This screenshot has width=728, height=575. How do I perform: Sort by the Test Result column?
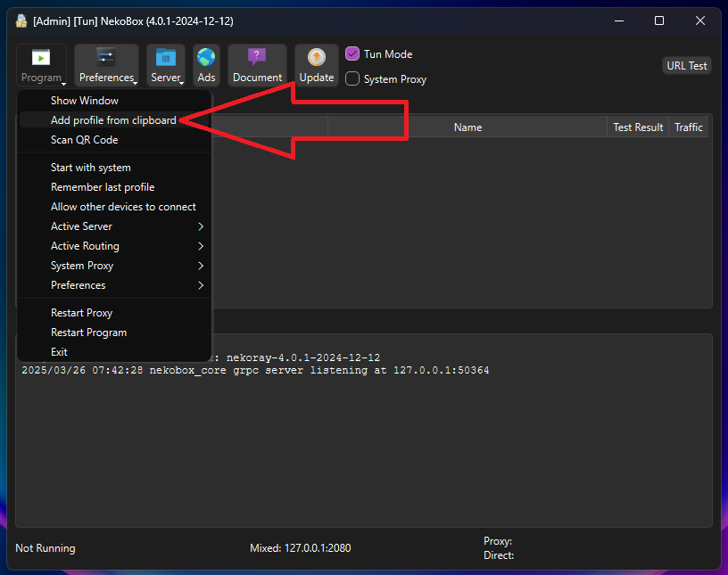(x=638, y=127)
